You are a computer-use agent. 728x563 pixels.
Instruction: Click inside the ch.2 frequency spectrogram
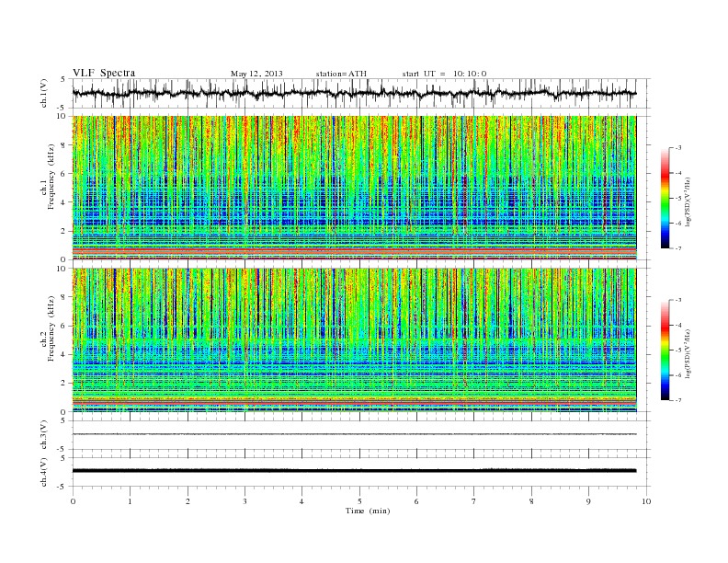355,340
